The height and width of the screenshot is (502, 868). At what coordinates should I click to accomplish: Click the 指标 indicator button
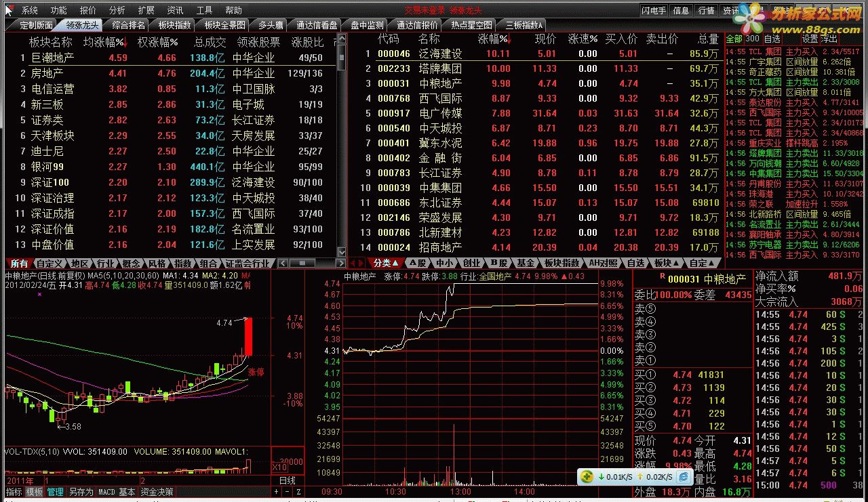14,492
